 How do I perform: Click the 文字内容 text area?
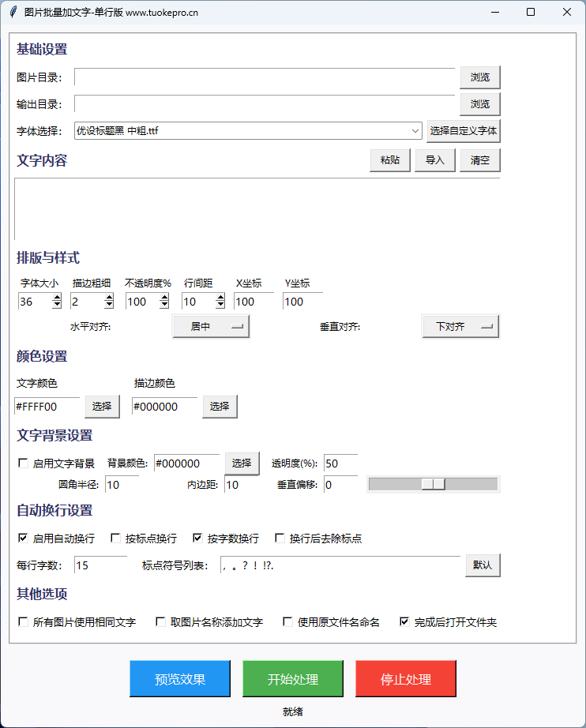coord(257,208)
